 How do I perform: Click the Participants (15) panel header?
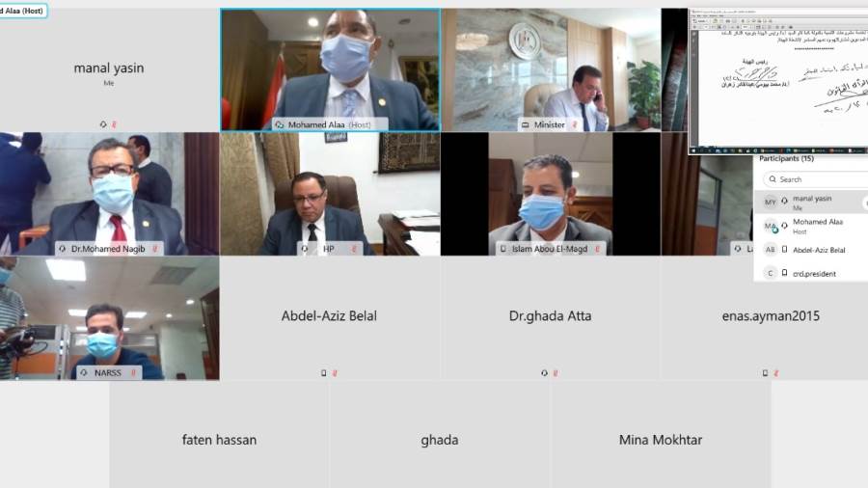pos(786,159)
